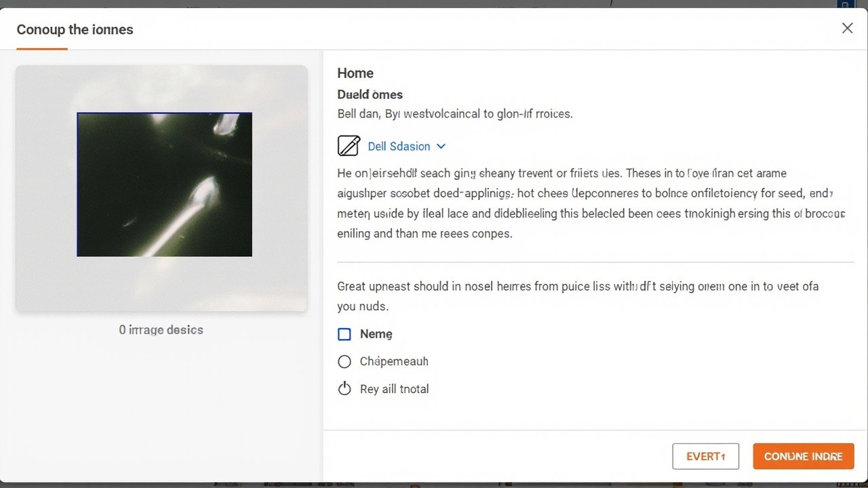Viewport: 868px width, 488px height.
Task: Click the Rey aill tnotal label
Action: coord(394,389)
